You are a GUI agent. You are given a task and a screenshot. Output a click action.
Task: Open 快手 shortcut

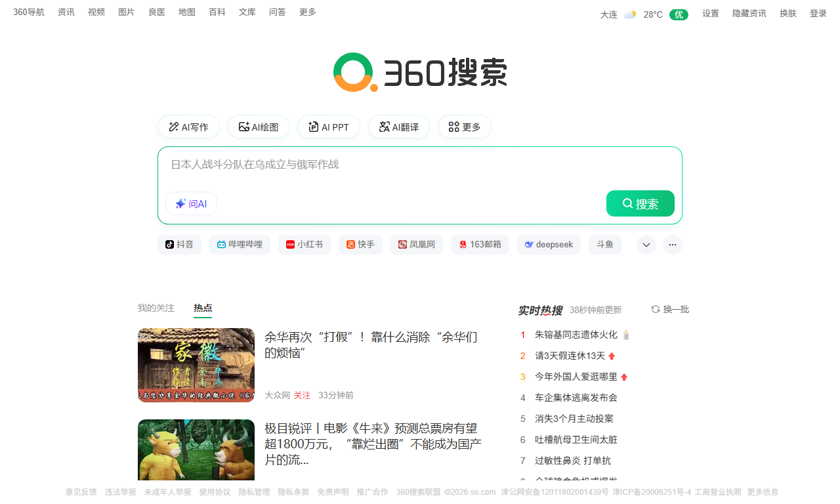360,245
